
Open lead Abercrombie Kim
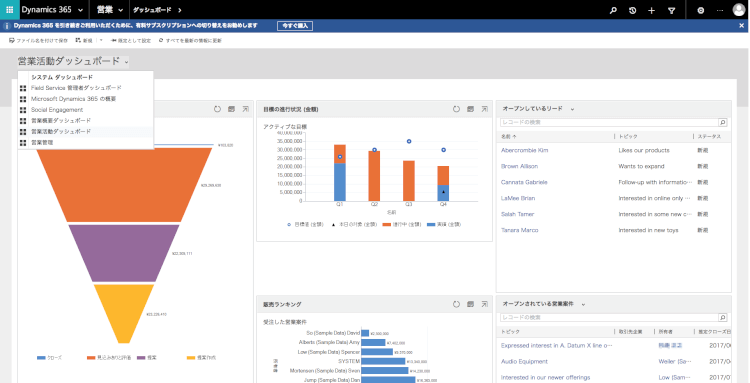pos(524,150)
